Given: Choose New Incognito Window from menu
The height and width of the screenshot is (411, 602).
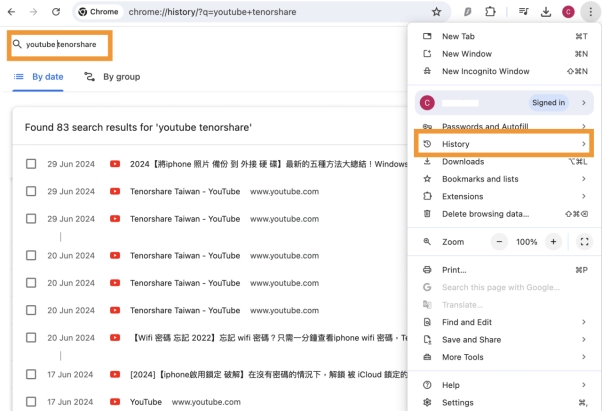Looking at the screenshot, I should pyautogui.click(x=485, y=71).
